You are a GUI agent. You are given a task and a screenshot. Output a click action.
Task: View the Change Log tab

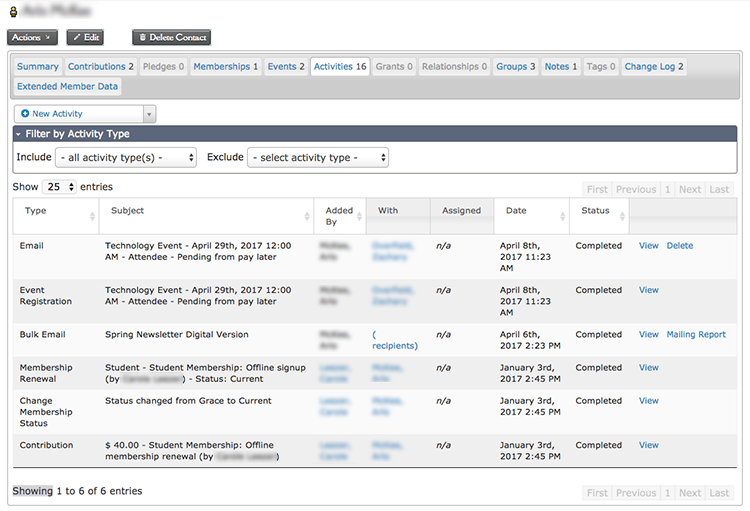click(654, 67)
